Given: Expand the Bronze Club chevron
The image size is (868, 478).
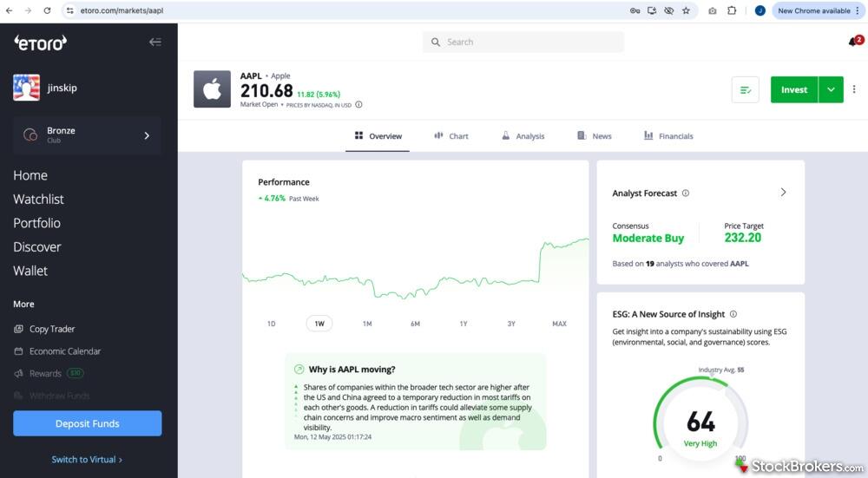Looking at the screenshot, I should 147,135.
